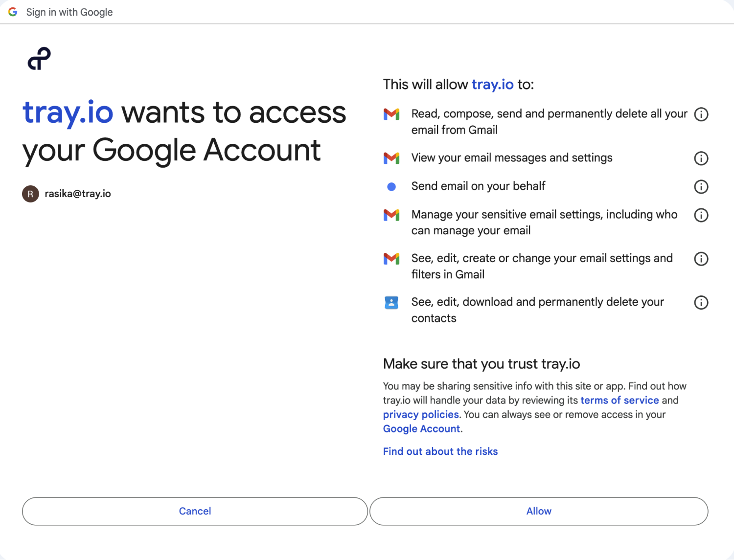
Task: Click the Google "G" logo in header
Action: coord(13,12)
